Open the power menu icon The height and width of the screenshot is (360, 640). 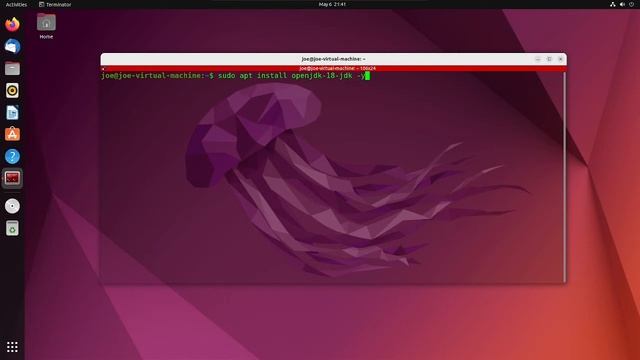tap(631, 4)
